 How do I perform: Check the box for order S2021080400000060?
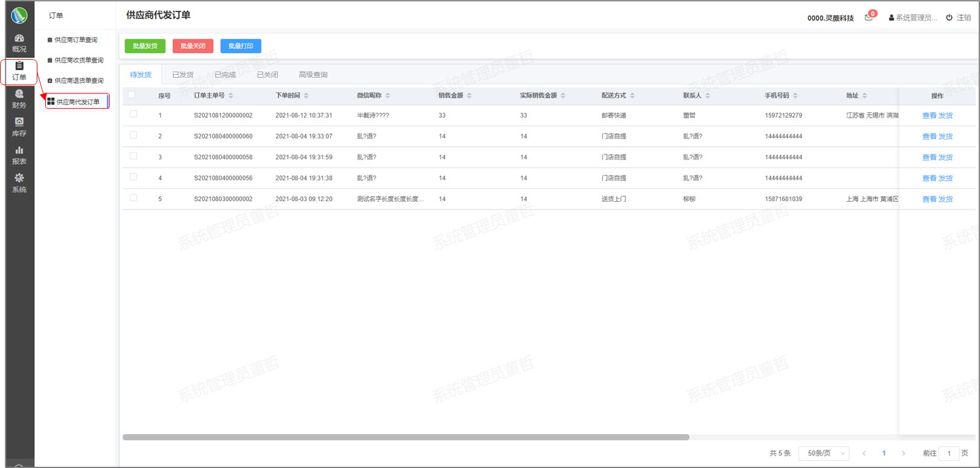coord(133,135)
